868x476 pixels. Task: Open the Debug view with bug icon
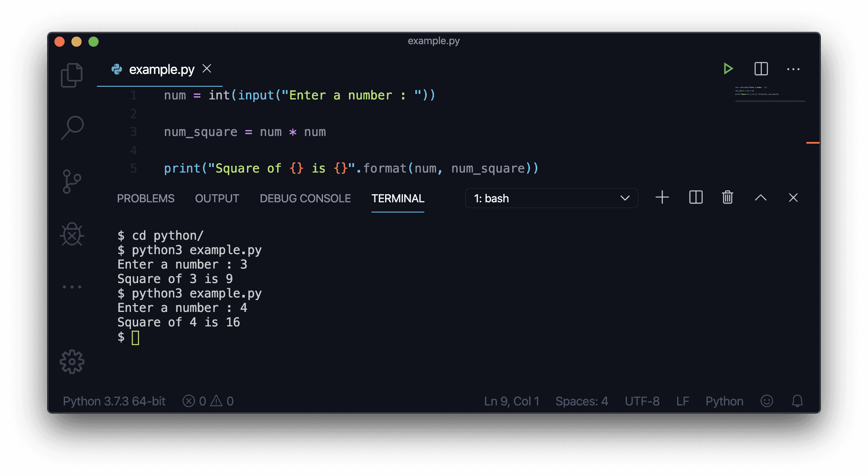72,234
